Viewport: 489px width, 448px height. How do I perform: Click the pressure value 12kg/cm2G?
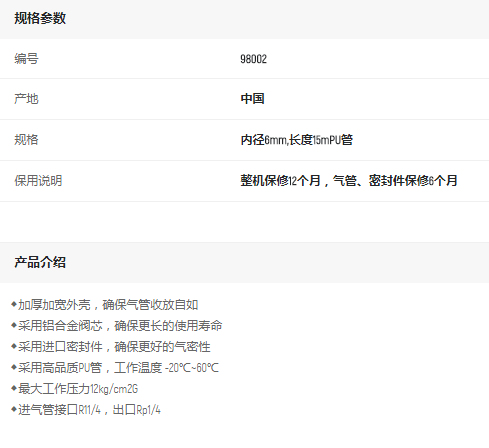point(114,389)
